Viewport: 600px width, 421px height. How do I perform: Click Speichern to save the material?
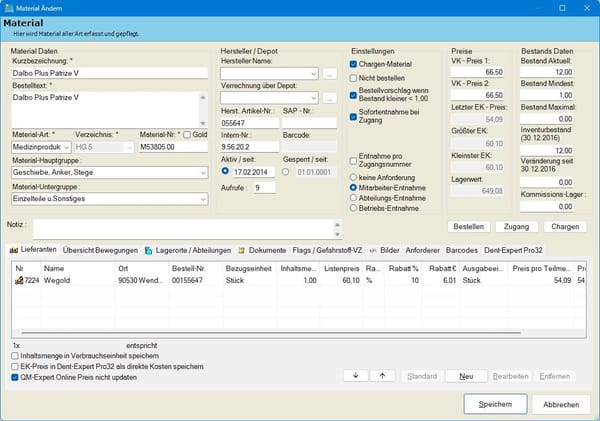[496, 404]
